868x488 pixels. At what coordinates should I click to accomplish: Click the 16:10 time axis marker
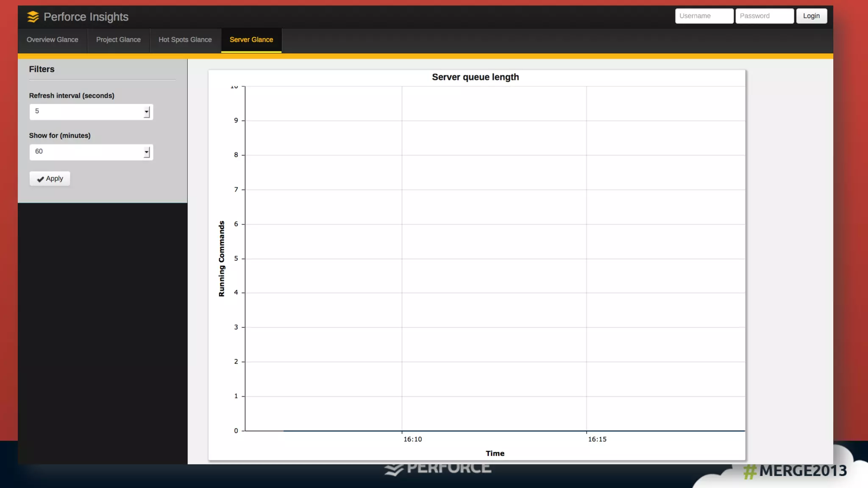tap(412, 439)
